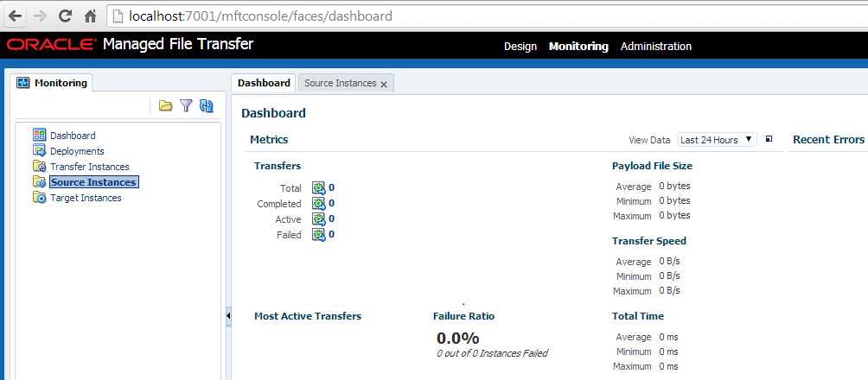Click the Deployments tree icon
The height and width of the screenshot is (380, 868).
[x=39, y=150]
